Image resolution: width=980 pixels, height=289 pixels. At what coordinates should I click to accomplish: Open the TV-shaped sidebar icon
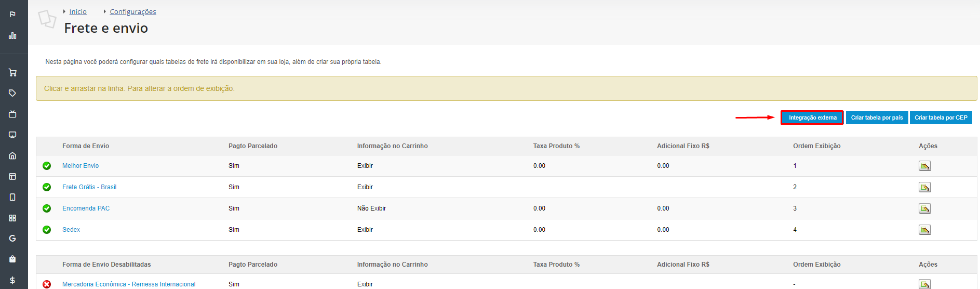pos(12,114)
